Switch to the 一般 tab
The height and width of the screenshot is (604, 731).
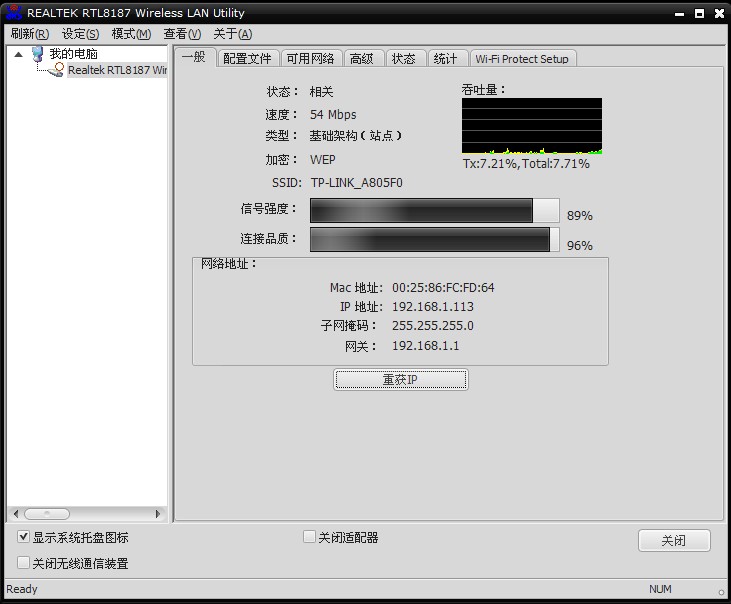194,57
